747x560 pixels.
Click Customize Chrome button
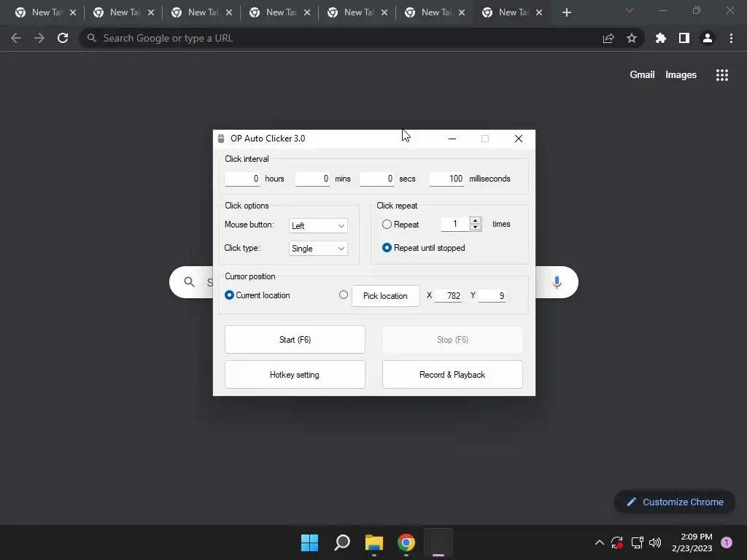coord(675,502)
